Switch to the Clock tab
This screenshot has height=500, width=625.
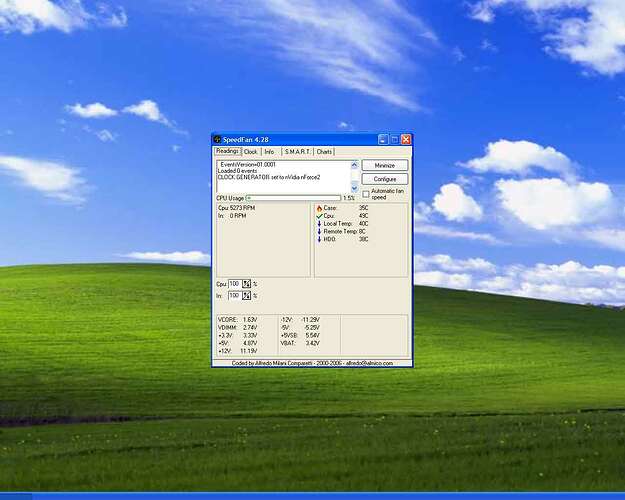pyautogui.click(x=251, y=152)
